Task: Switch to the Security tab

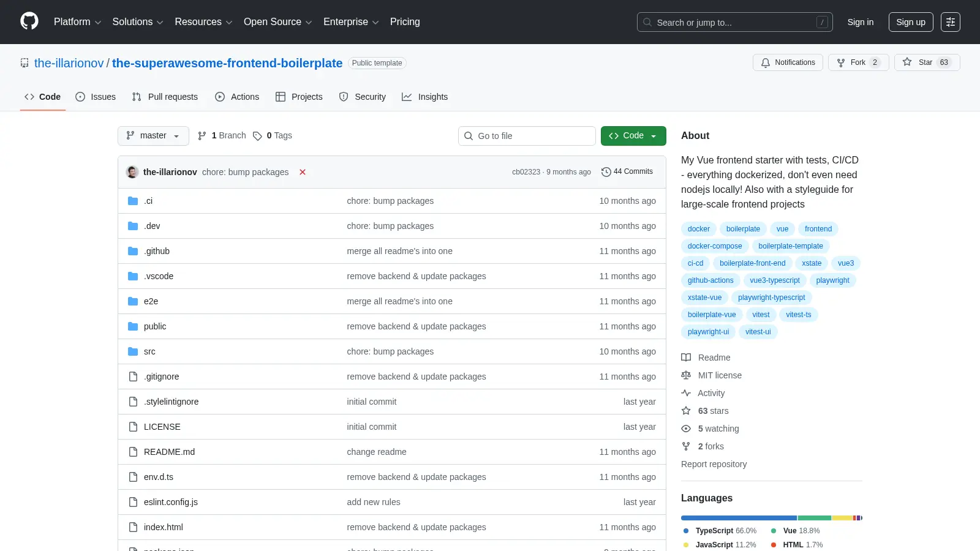Action: [363, 97]
